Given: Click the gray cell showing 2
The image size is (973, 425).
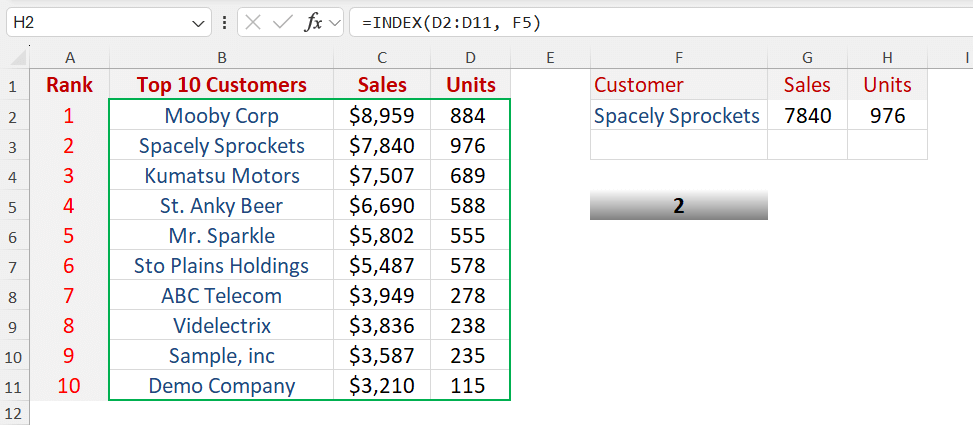Looking at the screenshot, I should 679,206.
